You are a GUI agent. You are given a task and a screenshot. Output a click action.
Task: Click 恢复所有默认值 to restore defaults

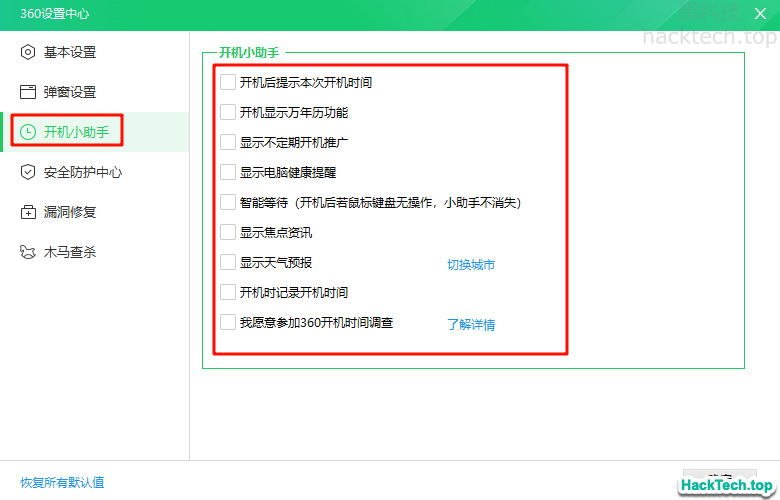[62, 482]
